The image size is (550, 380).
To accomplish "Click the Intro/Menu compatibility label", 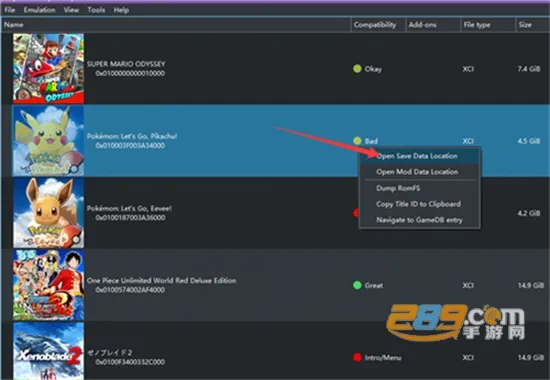I will coord(383,358).
